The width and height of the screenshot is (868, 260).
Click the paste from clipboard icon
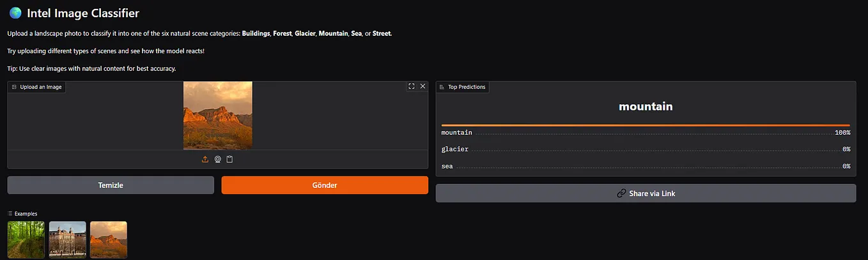pos(229,159)
